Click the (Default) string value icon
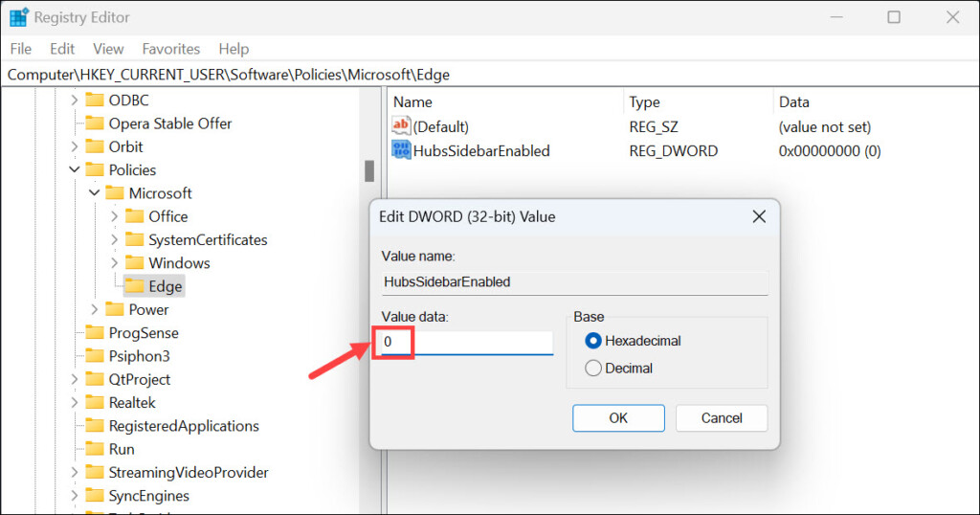 [401, 125]
